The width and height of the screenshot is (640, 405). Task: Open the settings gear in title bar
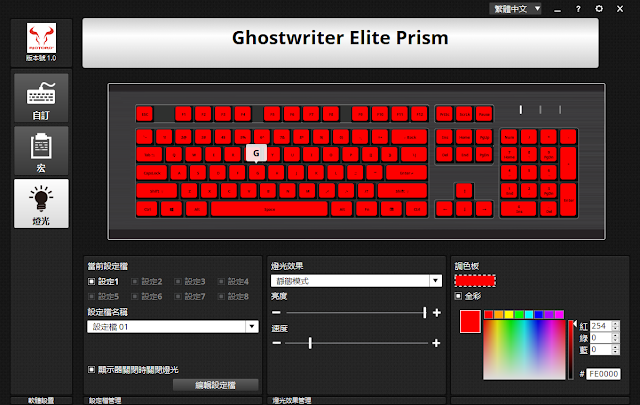click(x=599, y=9)
